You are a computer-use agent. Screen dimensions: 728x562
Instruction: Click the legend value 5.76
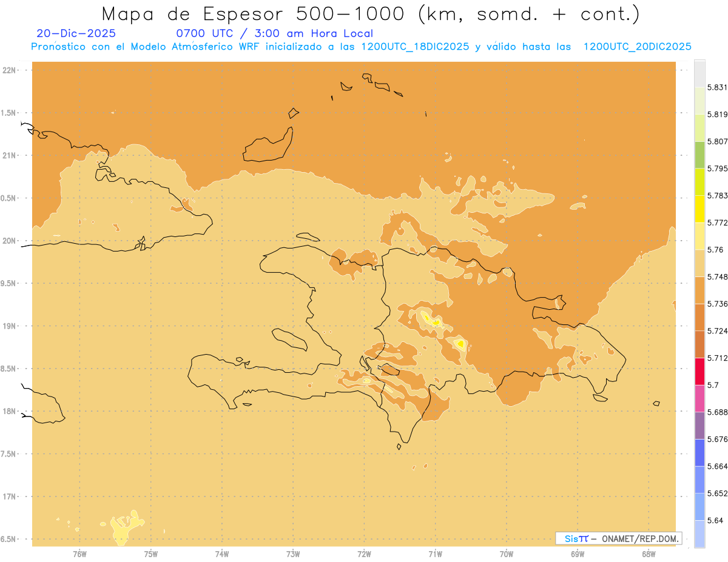tap(715, 250)
